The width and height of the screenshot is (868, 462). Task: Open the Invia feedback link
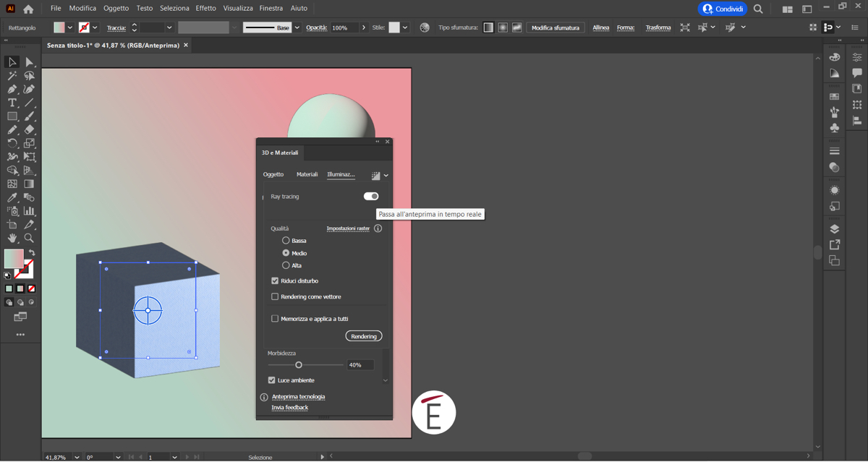click(x=289, y=408)
